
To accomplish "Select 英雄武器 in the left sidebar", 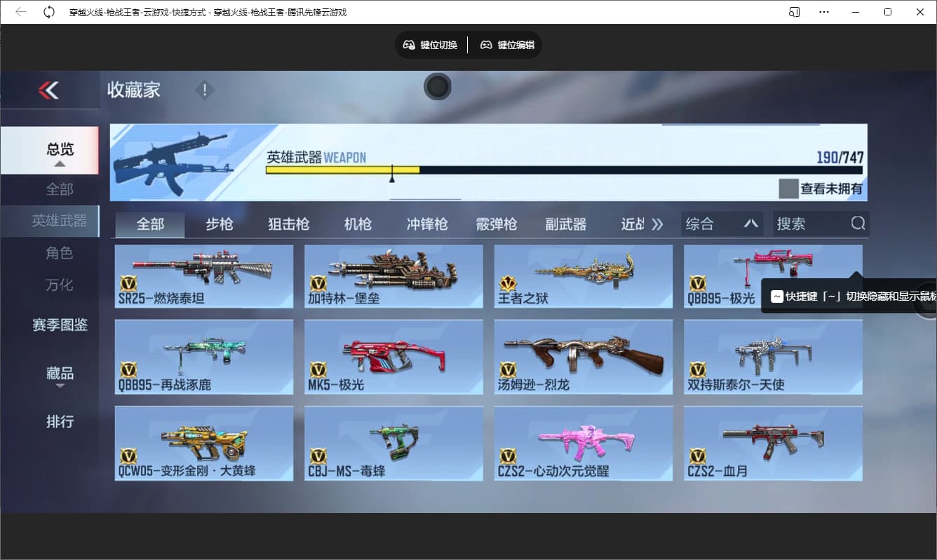I will click(x=50, y=221).
